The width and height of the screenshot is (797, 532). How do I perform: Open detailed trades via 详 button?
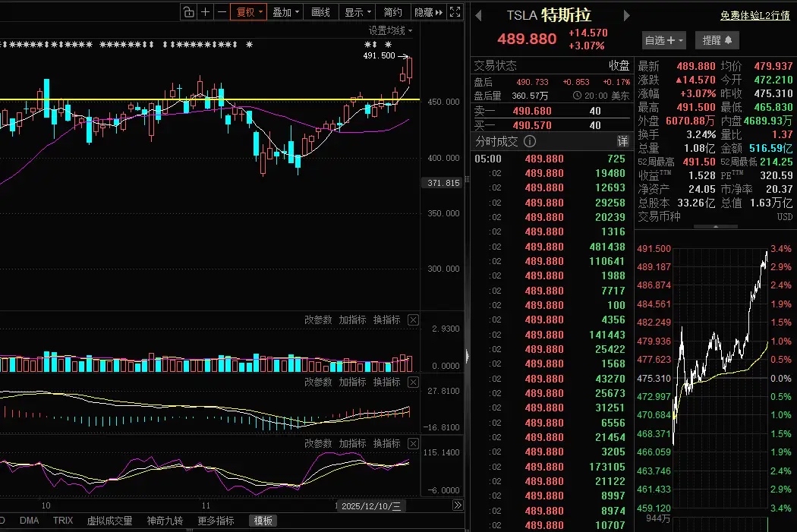pyautogui.click(x=622, y=141)
